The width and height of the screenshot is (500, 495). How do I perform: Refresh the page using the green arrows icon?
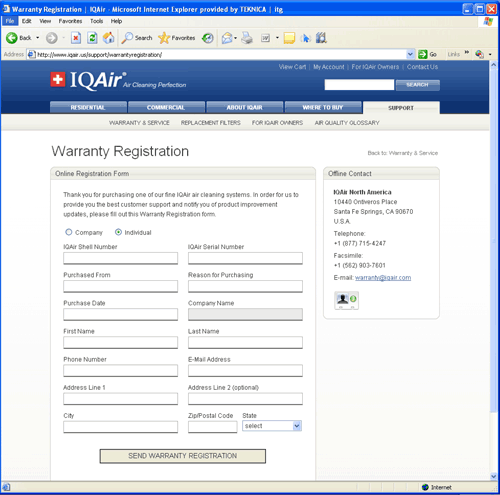click(92, 38)
